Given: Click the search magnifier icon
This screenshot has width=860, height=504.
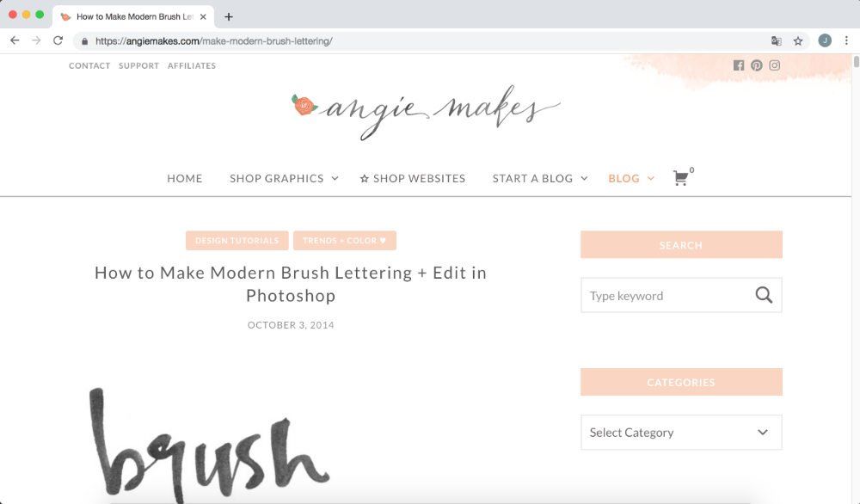Looking at the screenshot, I should (764, 295).
